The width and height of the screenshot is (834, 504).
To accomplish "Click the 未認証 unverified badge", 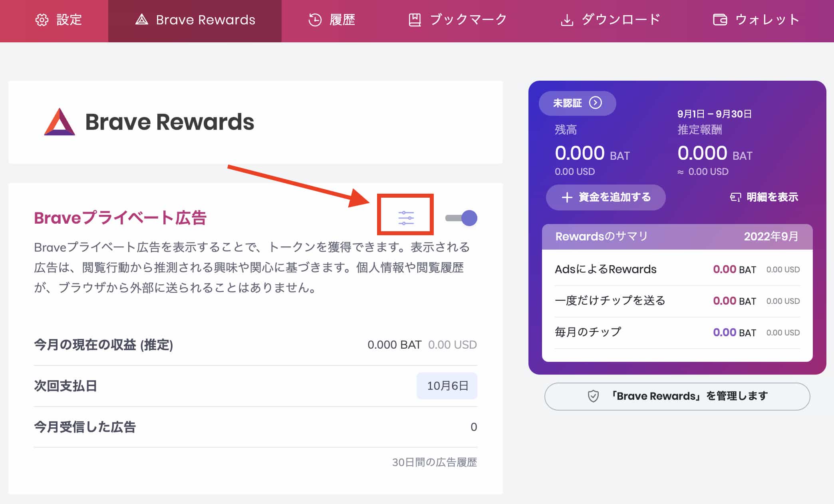I will point(577,103).
